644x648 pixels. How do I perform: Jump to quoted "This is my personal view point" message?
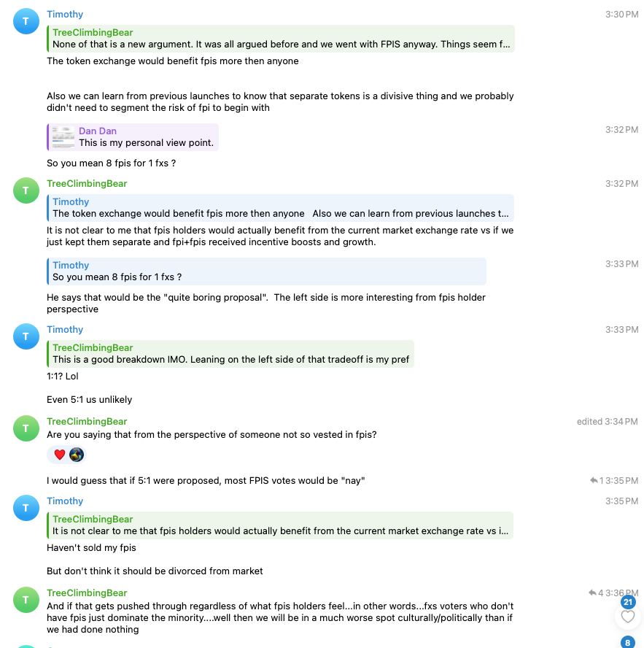146,143
